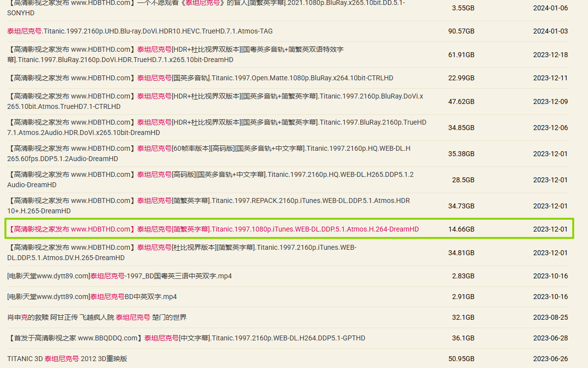This screenshot has width=588, height=368.
Task: Click the 2023-12-01 date in the 34.73GB row
Action: coord(551,206)
